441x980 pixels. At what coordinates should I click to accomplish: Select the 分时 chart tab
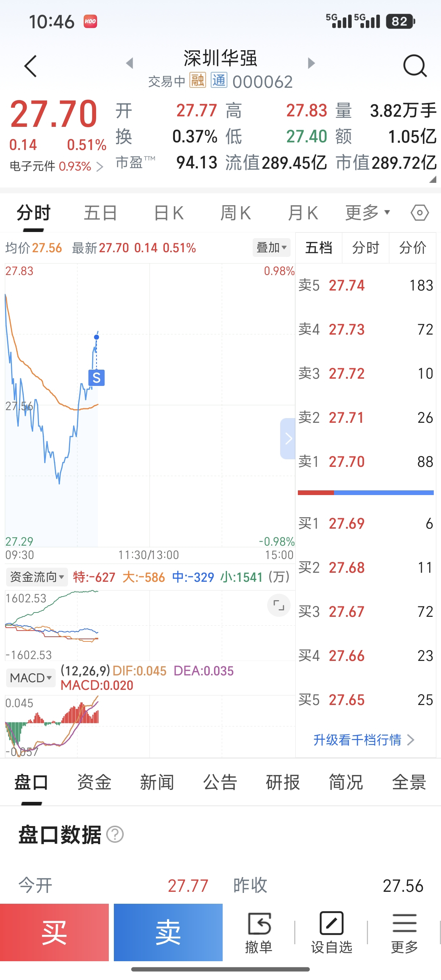click(34, 213)
